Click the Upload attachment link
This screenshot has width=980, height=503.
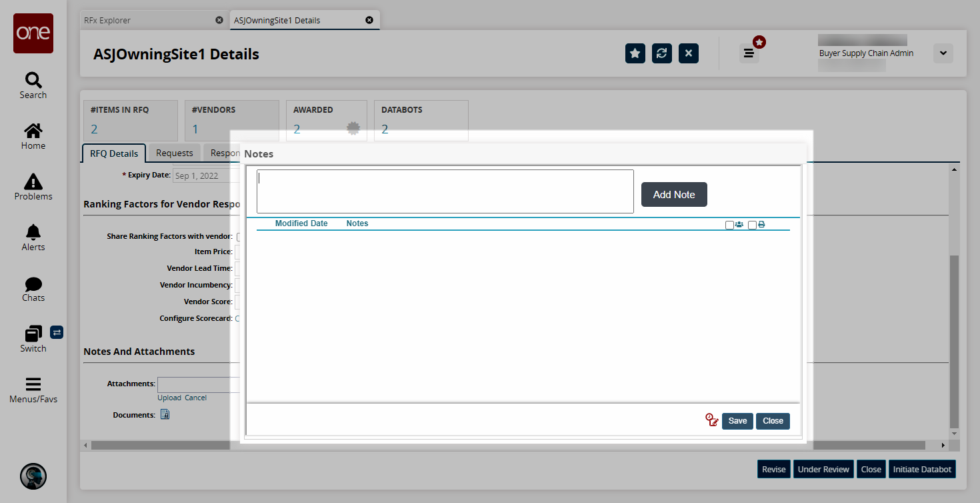tap(169, 398)
